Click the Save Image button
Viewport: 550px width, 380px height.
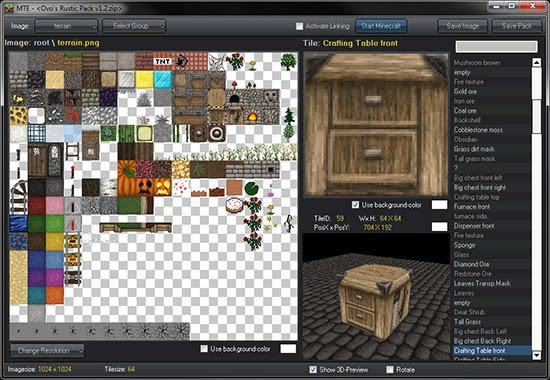click(x=463, y=26)
